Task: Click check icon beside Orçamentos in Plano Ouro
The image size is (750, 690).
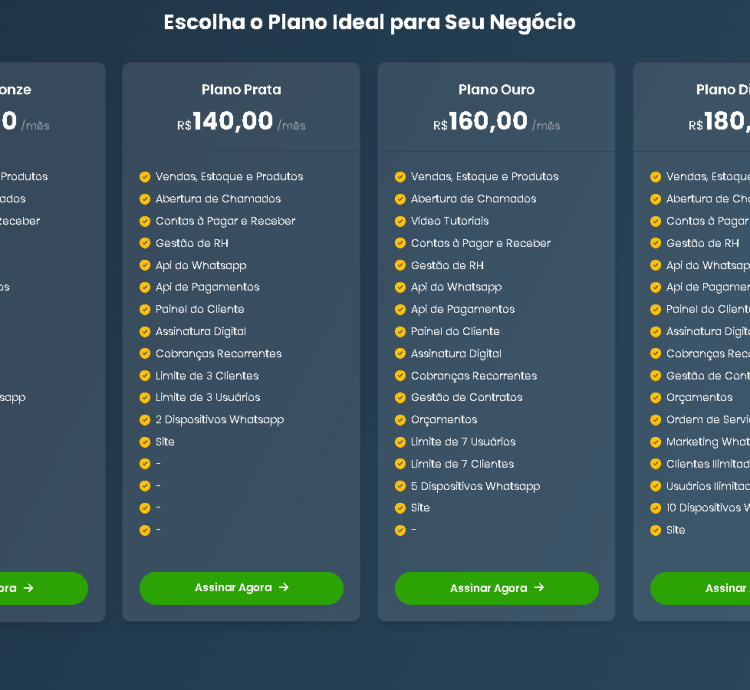Action: [x=400, y=420]
